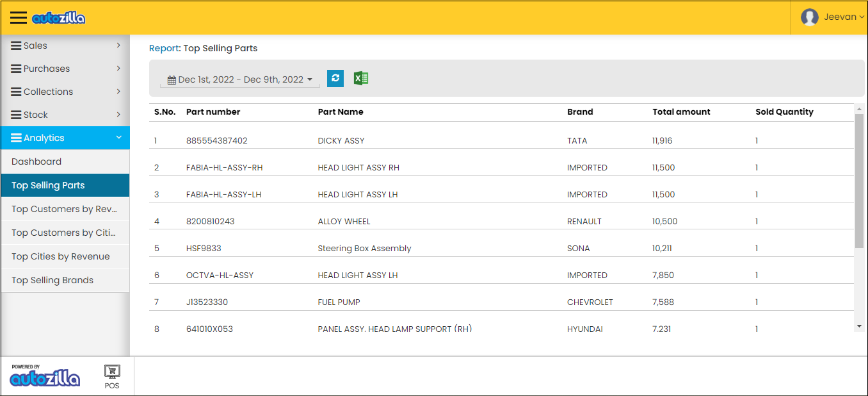Viewport: 868px width, 396px height.
Task: Click part number J13523330
Action: point(207,302)
